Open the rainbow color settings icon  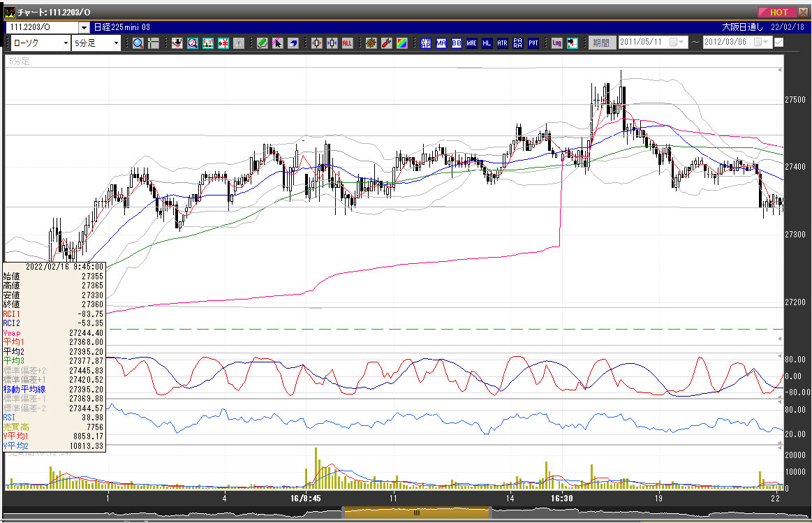(401, 43)
